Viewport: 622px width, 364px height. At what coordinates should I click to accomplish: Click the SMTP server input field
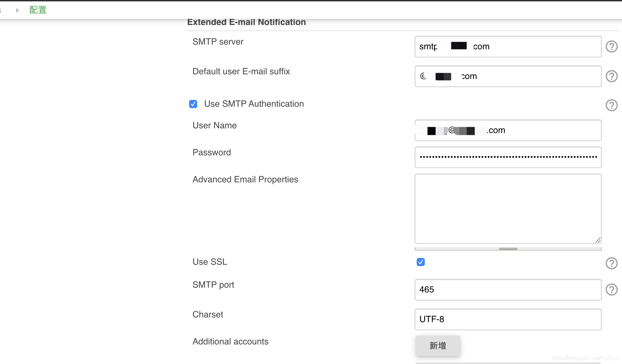coord(508,47)
